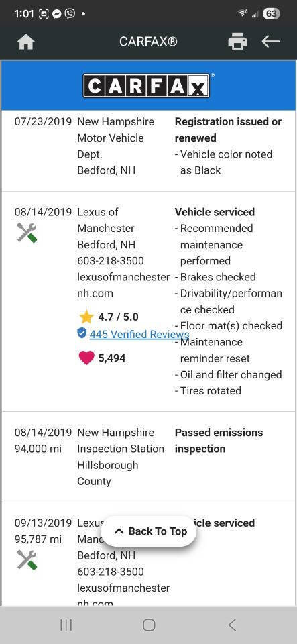This screenshot has height=644, width=297.
Task: Tap the gold star rating icon
Action: pos(86,317)
